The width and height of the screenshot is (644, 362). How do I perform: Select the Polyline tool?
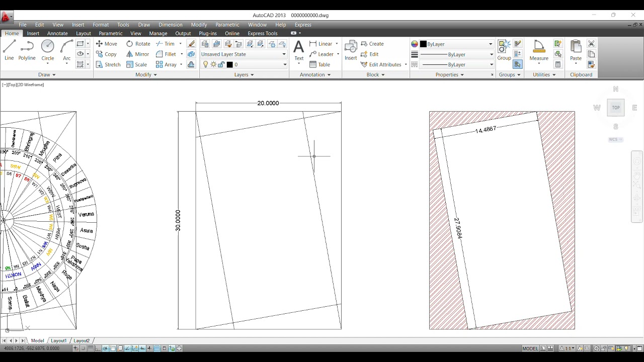[x=27, y=51]
